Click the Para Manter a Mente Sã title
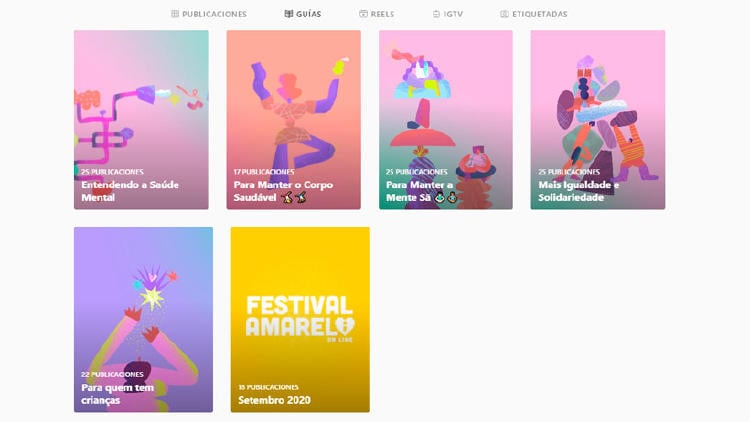This screenshot has height=422, width=750. point(419,191)
